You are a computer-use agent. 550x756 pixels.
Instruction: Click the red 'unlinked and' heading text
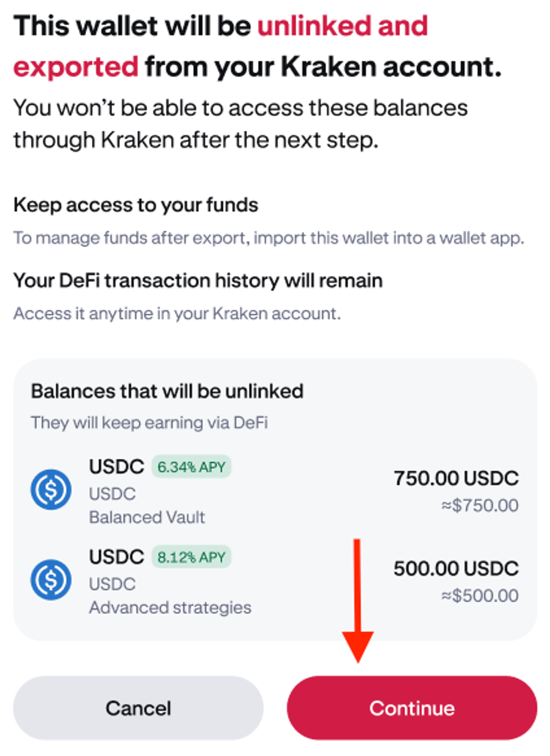[342, 26]
